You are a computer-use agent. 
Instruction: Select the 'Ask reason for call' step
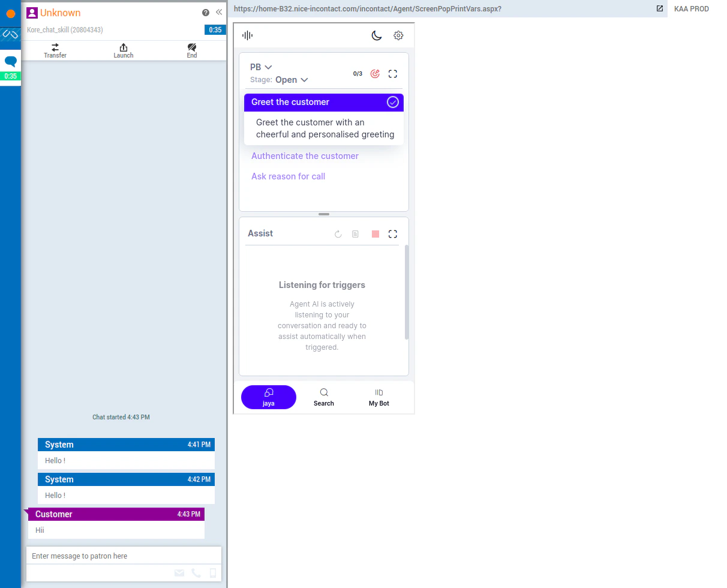pos(288,176)
